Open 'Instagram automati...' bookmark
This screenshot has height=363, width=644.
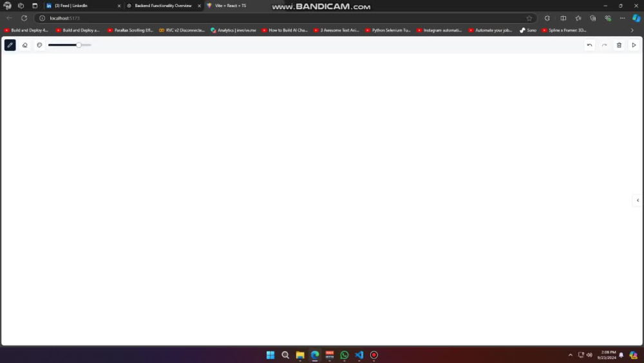coord(439,30)
